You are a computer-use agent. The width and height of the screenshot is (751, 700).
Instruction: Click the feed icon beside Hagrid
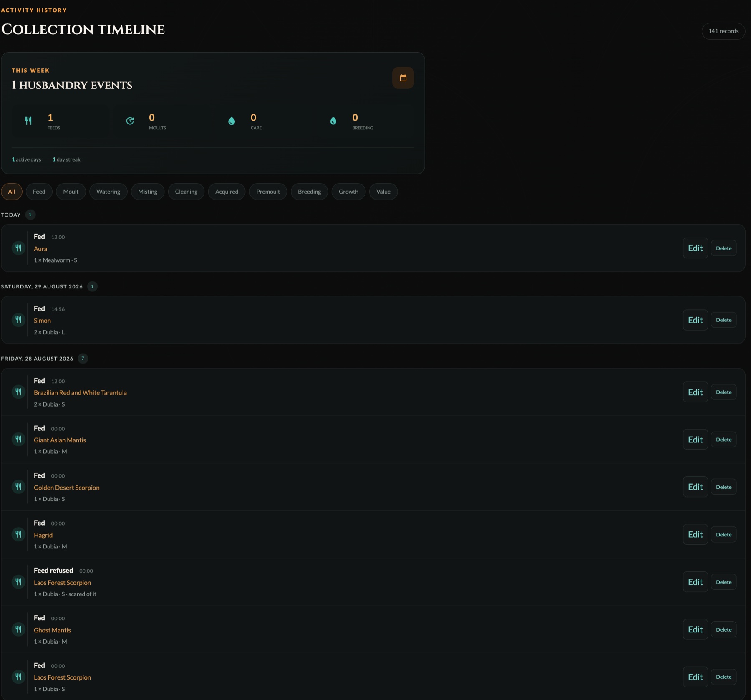click(x=18, y=534)
